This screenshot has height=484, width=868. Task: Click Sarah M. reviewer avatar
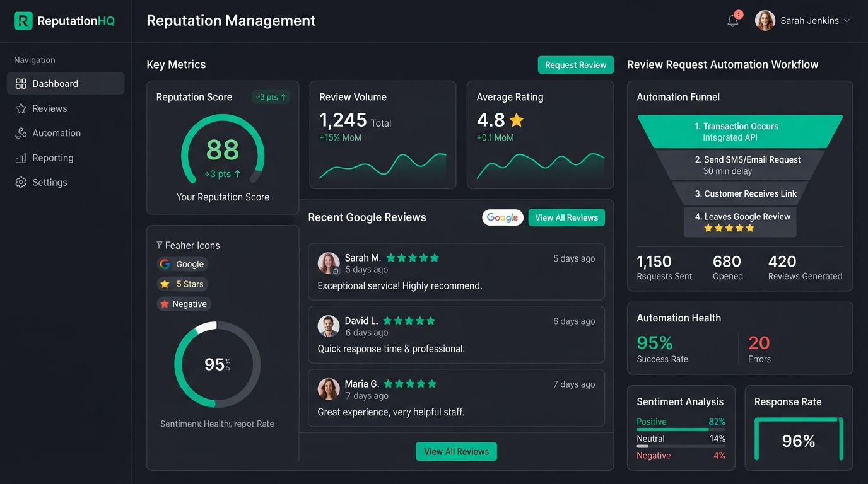click(x=329, y=263)
